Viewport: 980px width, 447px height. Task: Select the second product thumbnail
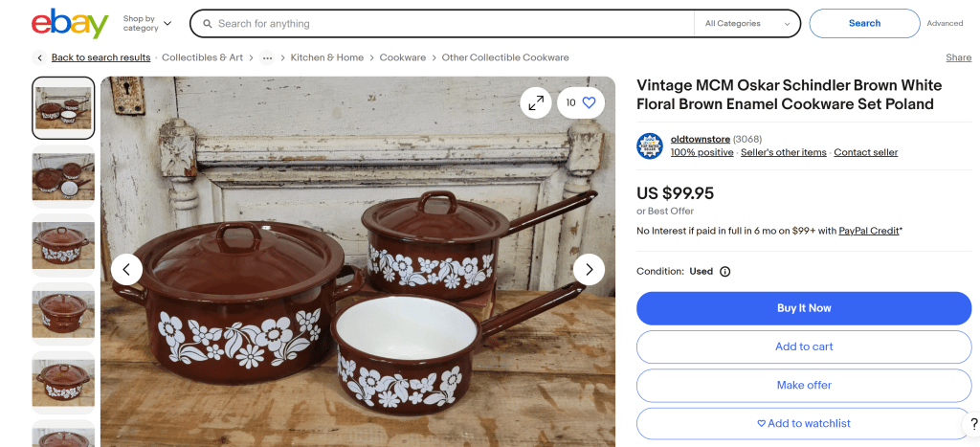click(x=64, y=176)
